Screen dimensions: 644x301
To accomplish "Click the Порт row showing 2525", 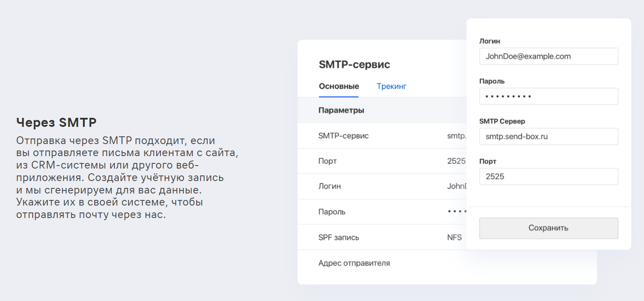I will [x=383, y=161].
